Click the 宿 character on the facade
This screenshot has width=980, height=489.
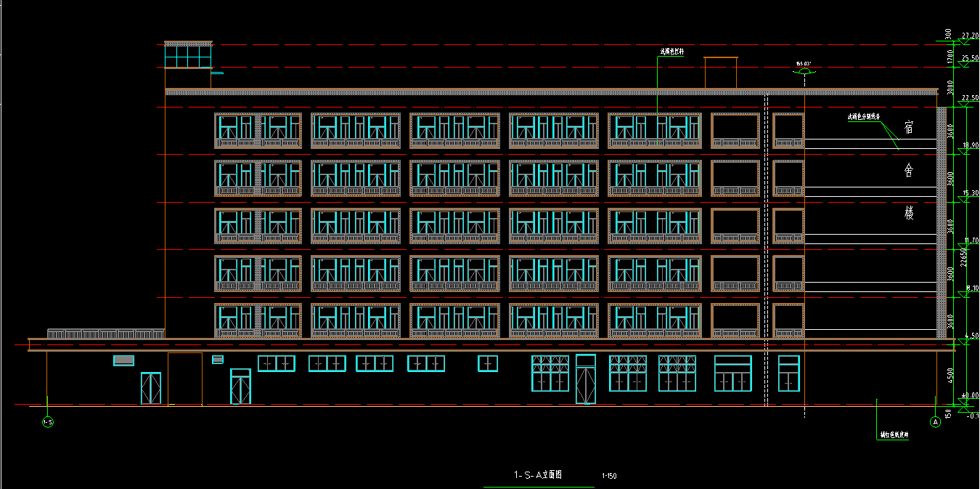pyautogui.click(x=908, y=129)
